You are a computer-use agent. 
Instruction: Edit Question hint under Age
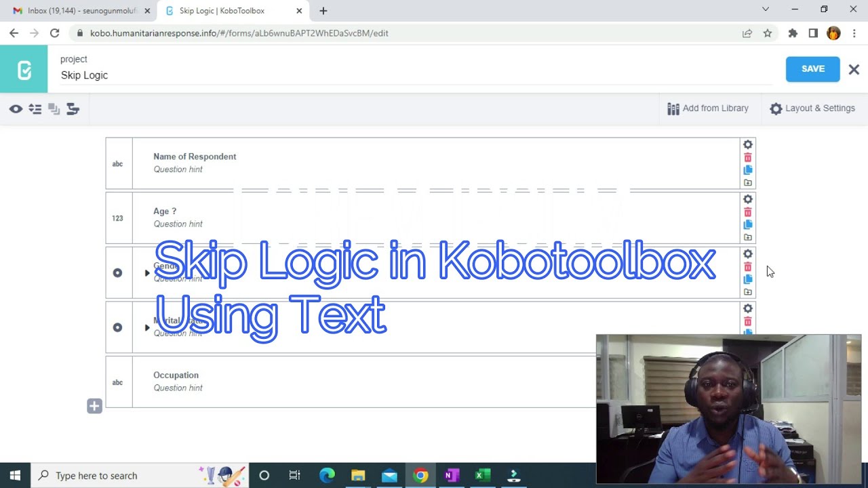coord(178,224)
